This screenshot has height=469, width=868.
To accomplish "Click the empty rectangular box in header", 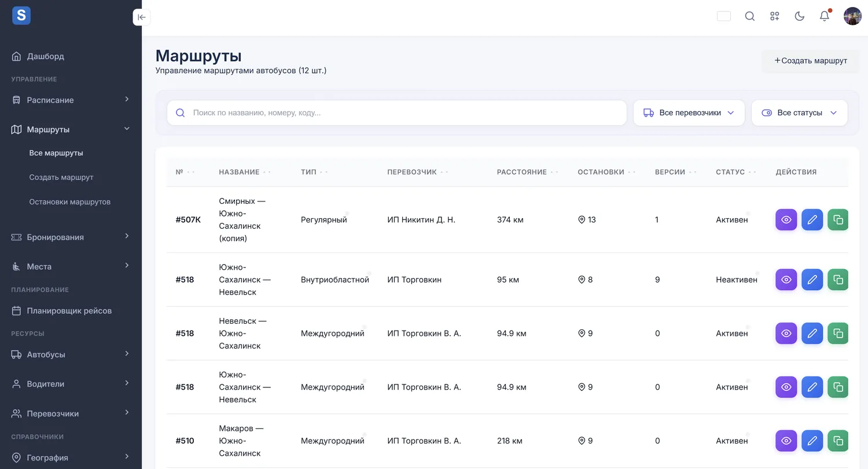I will [724, 16].
